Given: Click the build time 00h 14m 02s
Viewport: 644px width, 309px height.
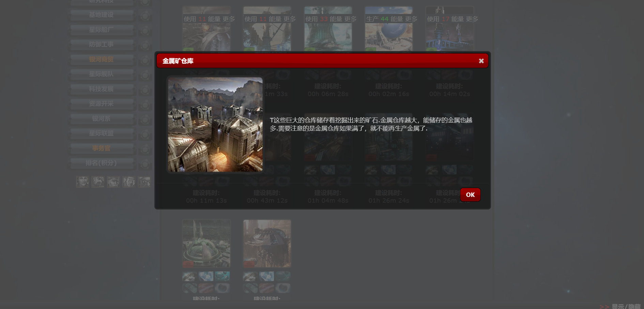Looking at the screenshot, I should [450, 94].
